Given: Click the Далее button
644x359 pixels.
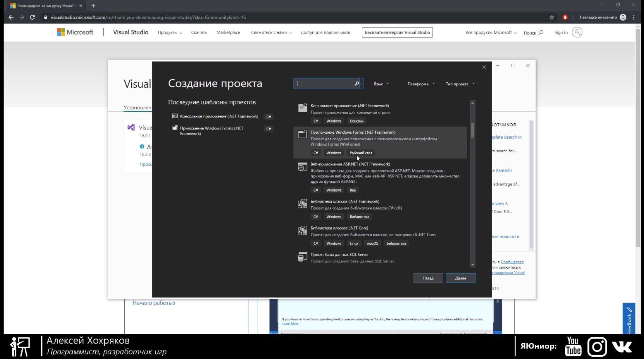Looking at the screenshot, I should pyautogui.click(x=461, y=278).
